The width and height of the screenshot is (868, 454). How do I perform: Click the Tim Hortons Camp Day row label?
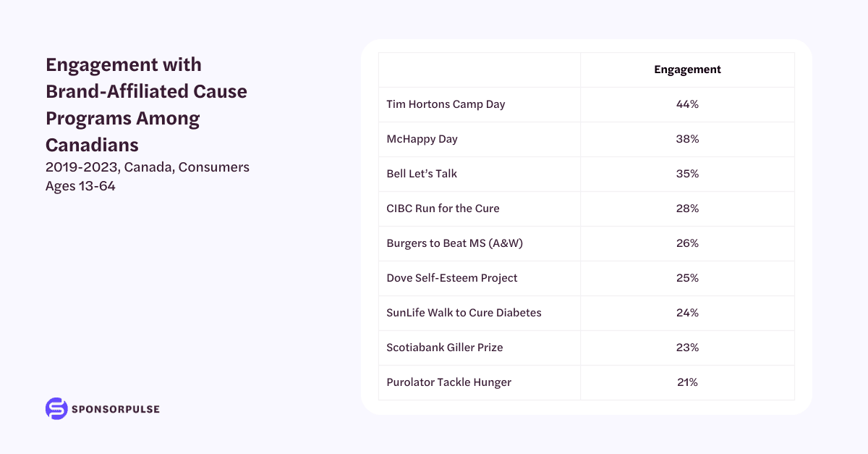(446, 104)
